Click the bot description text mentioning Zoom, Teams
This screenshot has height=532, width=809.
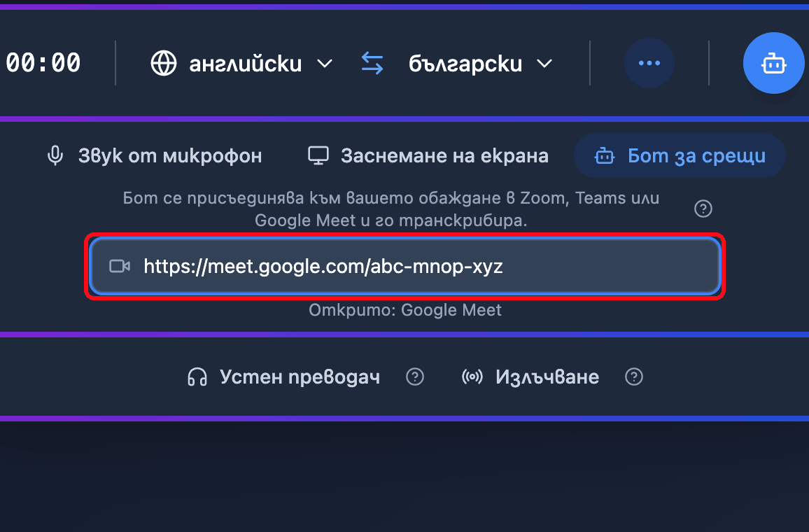point(391,209)
